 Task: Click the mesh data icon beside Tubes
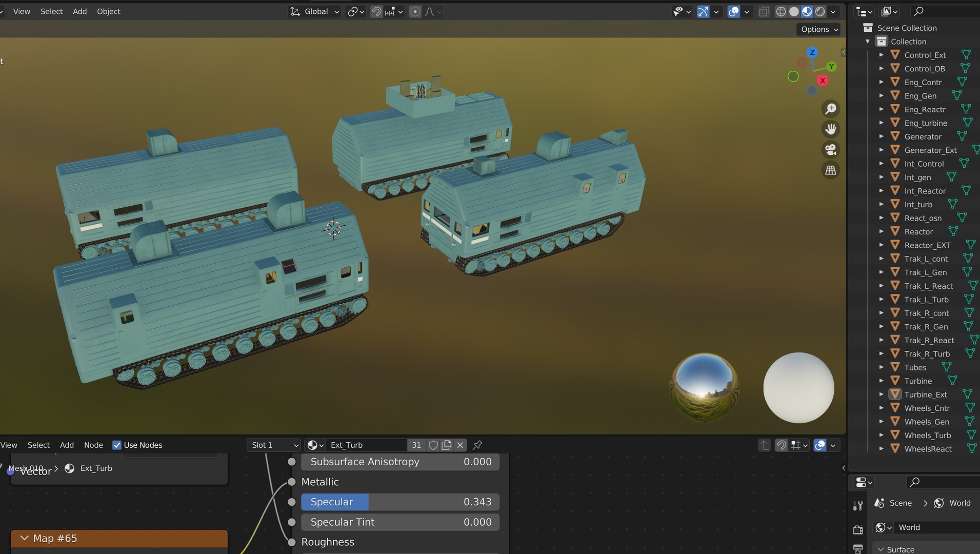point(947,367)
